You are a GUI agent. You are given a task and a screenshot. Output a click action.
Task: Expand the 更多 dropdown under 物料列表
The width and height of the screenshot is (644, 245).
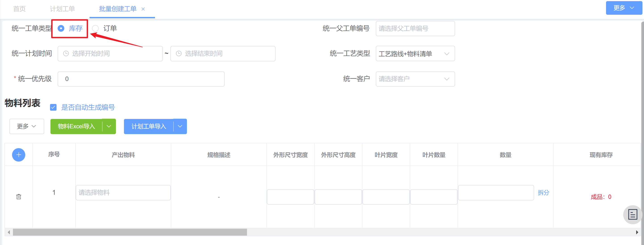tap(27, 126)
